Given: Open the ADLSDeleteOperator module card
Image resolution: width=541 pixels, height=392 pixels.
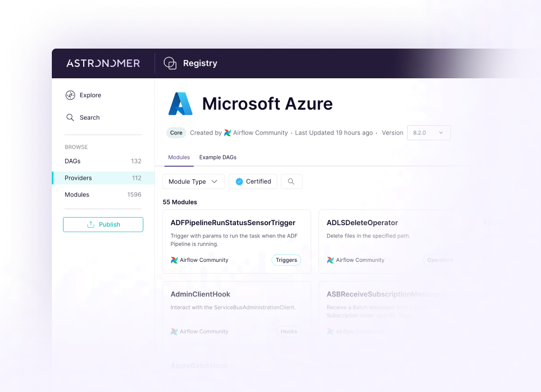Looking at the screenshot, I should tap(362, 222).
